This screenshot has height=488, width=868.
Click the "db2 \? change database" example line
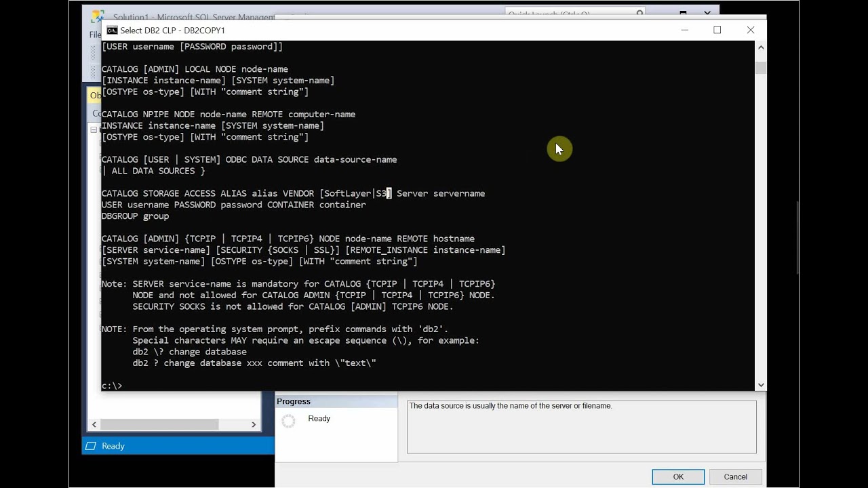pyautogui.click(x=190, y=351)
